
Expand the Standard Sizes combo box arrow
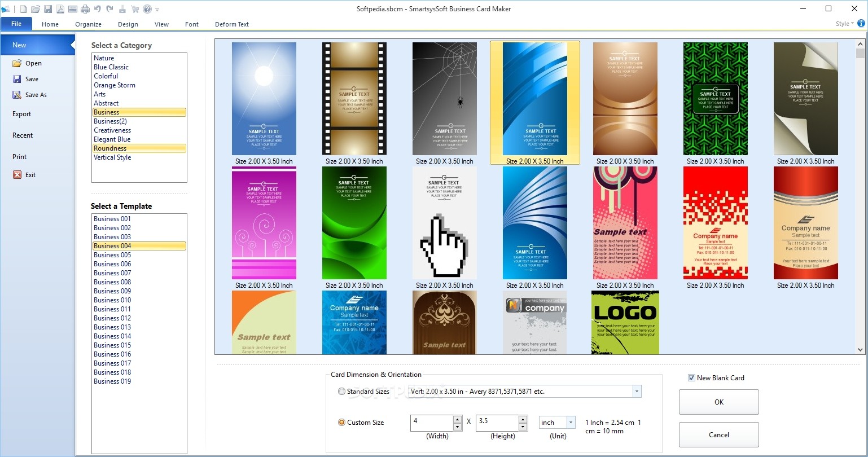click(x=637, y=391)
